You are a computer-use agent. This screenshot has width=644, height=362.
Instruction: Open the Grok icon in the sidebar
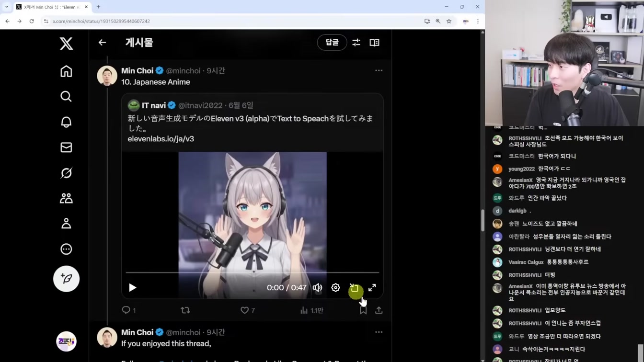click(x=66, y=173)
